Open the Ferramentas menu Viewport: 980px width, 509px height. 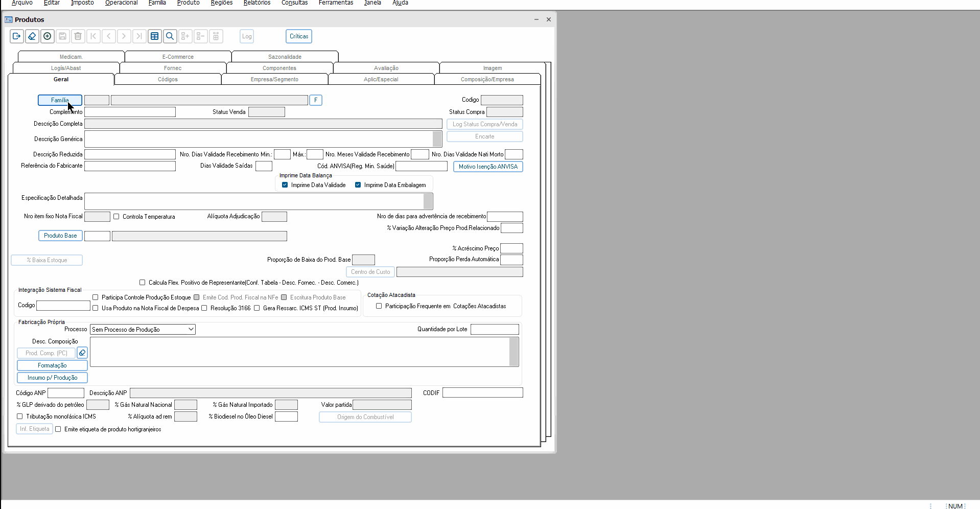point(336,3)
